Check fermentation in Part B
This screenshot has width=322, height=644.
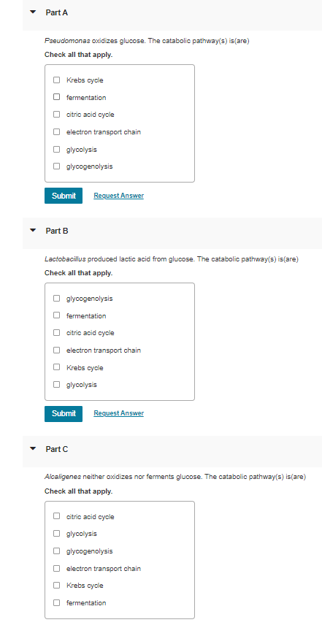(x=57, y=315)
